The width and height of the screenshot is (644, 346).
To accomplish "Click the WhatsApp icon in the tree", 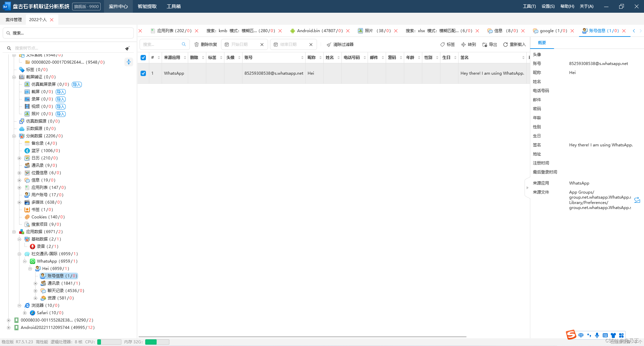I will [x=33, y=261].
